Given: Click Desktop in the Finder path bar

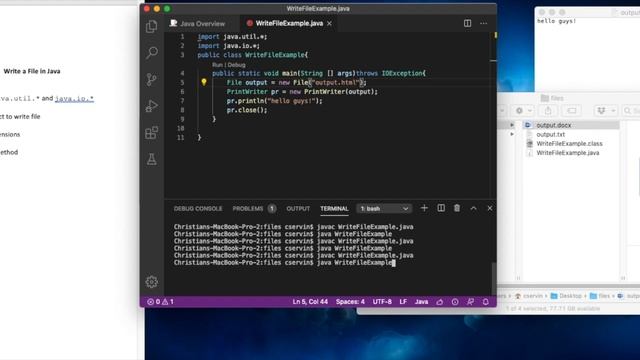Looking at the screenshot, I should 566,296.
